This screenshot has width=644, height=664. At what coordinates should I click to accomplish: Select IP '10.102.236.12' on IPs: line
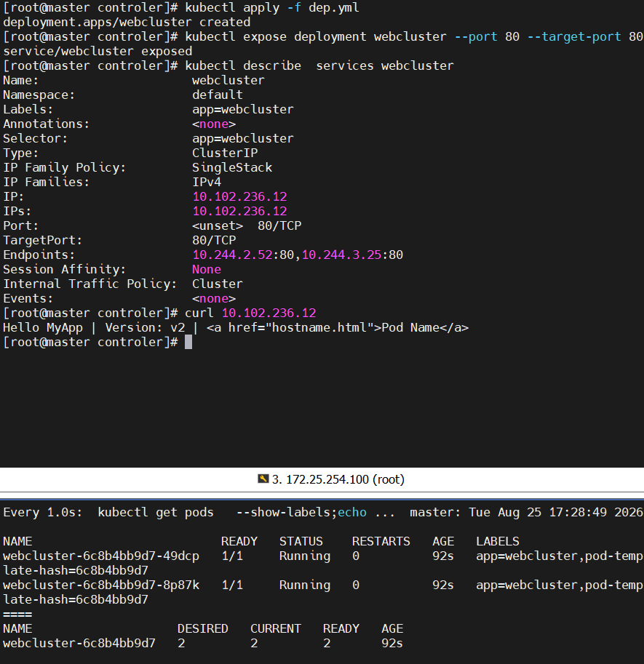(x=240, y=211)
